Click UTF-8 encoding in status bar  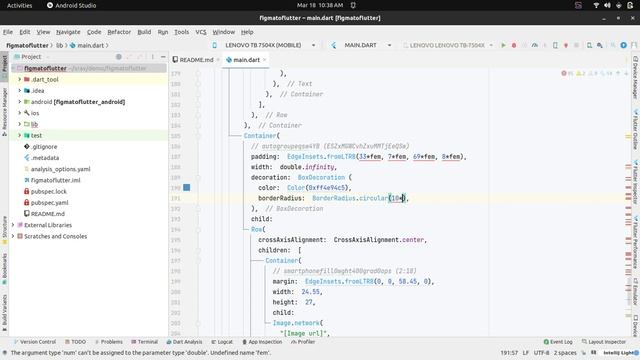(x=541, y=353)
